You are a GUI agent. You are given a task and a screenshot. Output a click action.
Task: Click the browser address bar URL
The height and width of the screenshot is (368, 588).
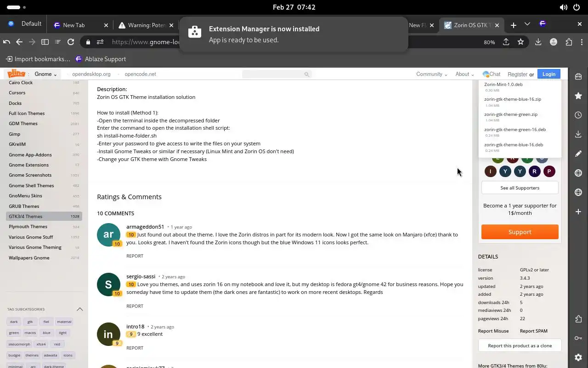pos(146,42)
